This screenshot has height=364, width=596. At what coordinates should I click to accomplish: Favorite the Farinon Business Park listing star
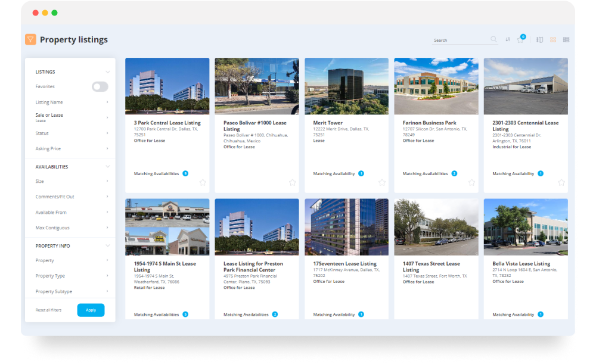[x=471, y=182]
